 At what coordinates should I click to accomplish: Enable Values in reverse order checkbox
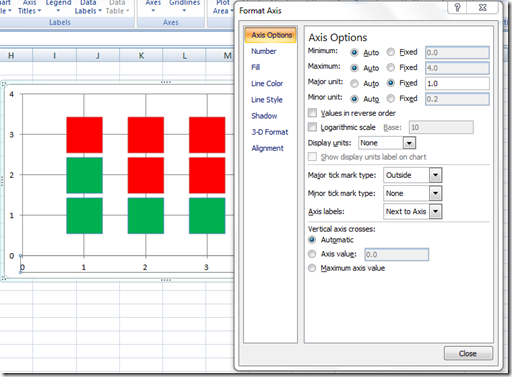coord(312,113)
